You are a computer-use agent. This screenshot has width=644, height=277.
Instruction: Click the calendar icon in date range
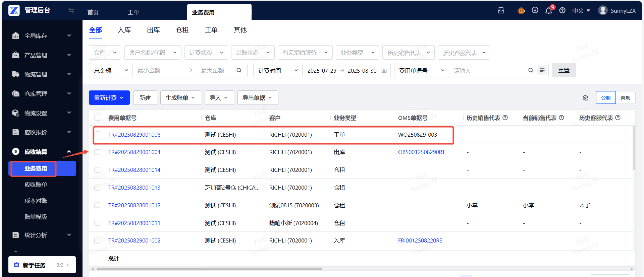pos(384,71)
